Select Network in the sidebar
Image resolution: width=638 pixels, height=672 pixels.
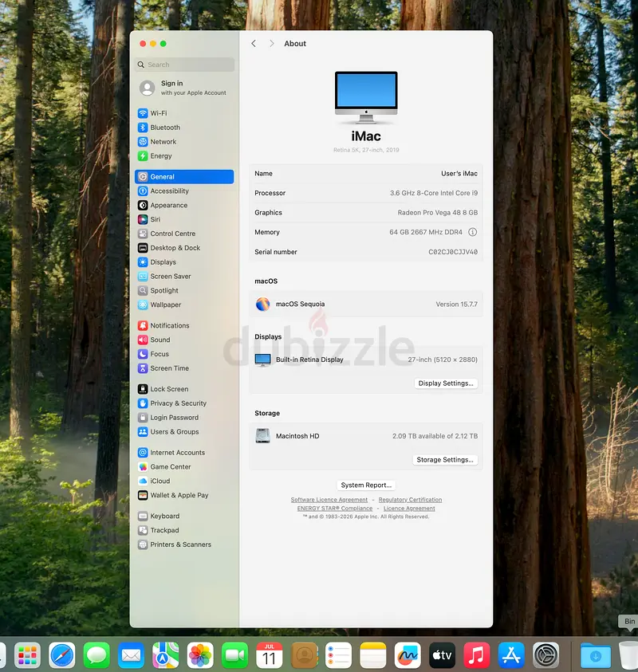pos(184,141)
